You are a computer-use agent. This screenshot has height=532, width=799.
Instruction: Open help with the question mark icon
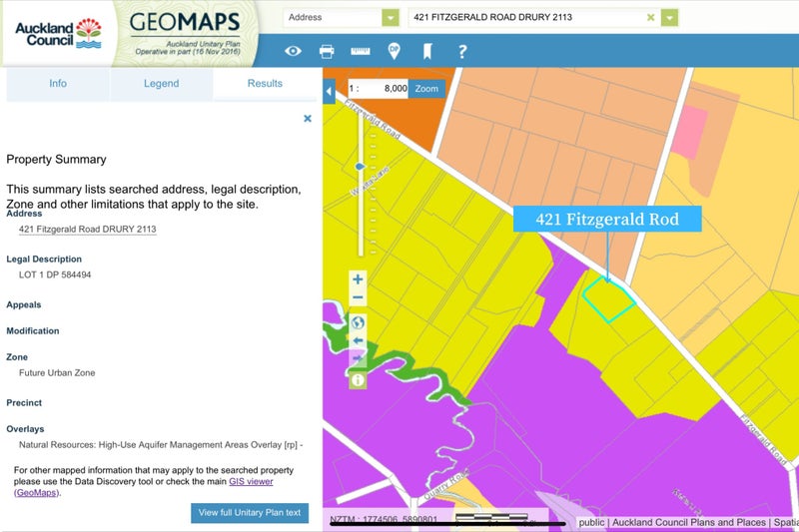pos(461,51)
